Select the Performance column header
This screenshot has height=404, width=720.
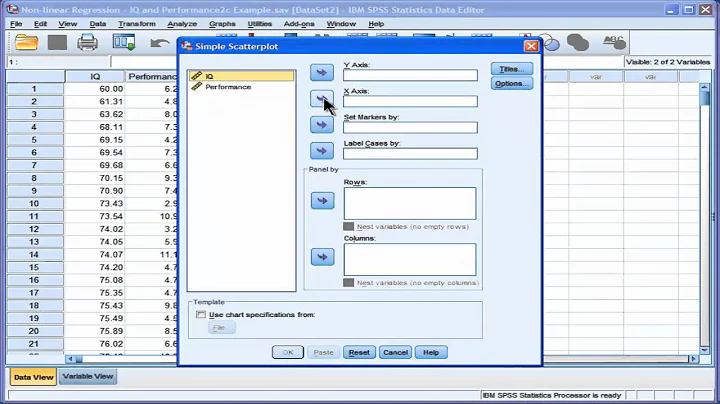pos(152,77)
